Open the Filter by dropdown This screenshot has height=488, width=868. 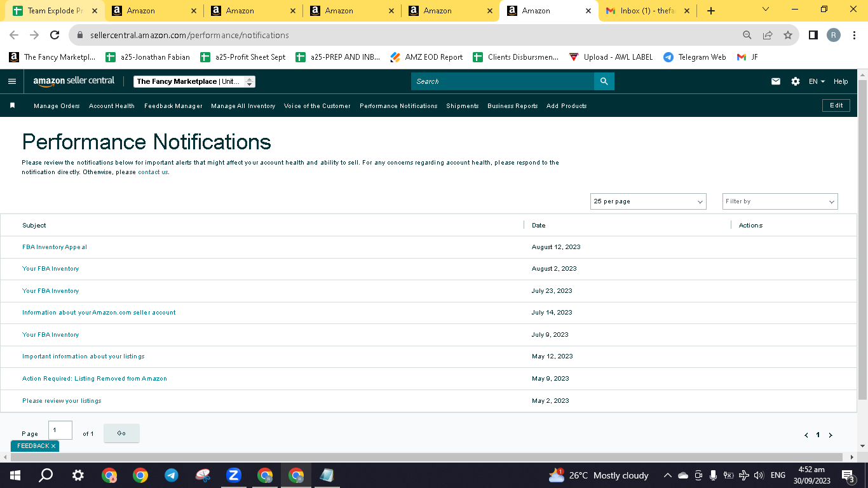(x=780, y=201)
